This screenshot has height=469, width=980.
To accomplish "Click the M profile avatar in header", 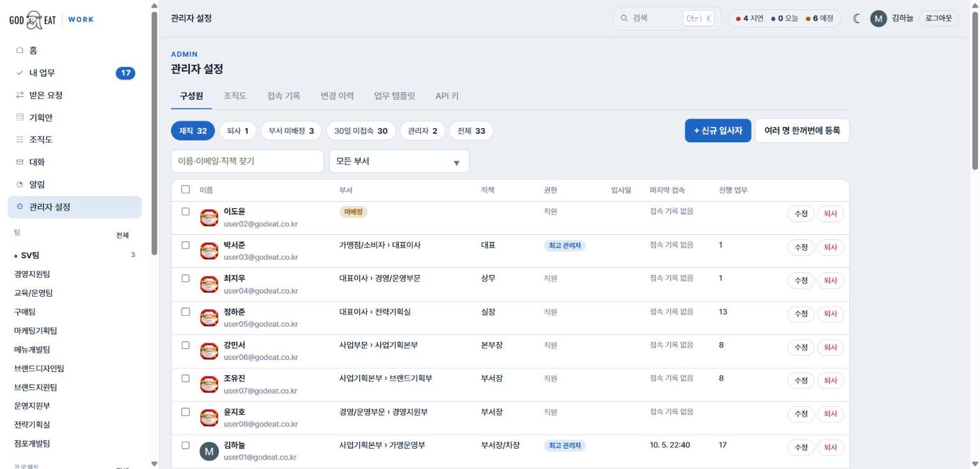I will point(879,19).
